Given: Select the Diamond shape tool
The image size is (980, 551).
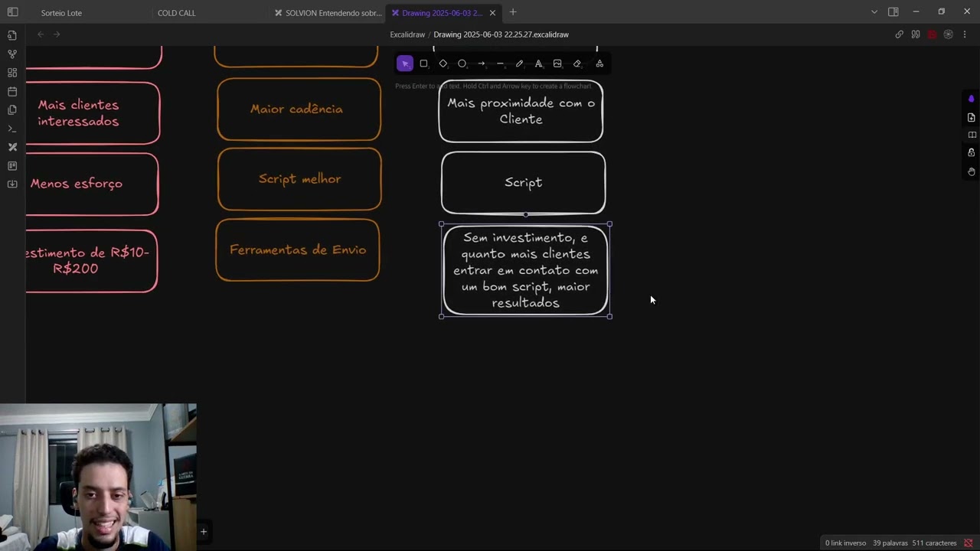Looking at the screenshot, I should 443,64.
